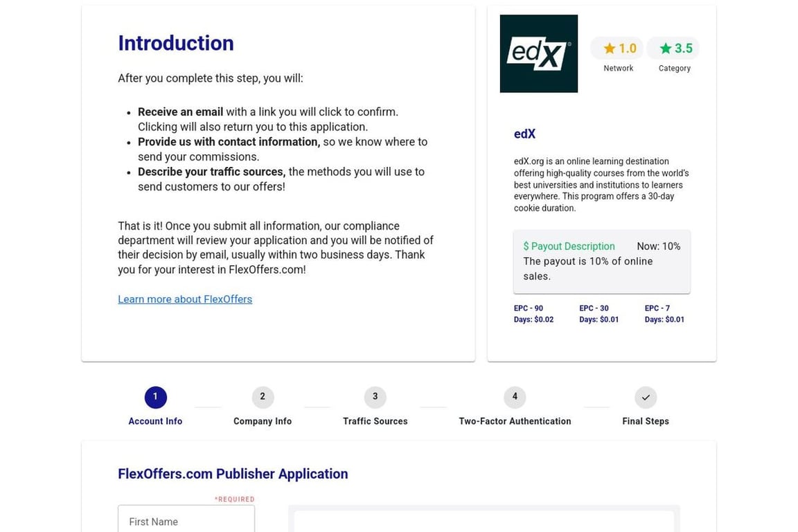
Task: Click the Describe your traffic sources bullet
Action: coord(281,179)
